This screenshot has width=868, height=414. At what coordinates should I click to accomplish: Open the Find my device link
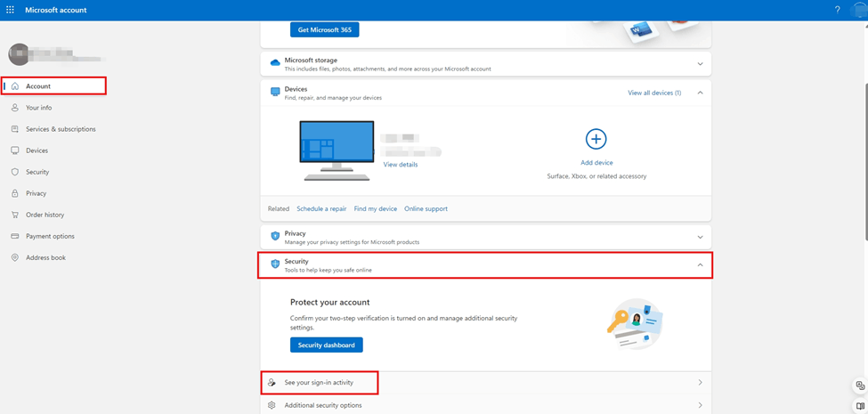tap(376, 208)
